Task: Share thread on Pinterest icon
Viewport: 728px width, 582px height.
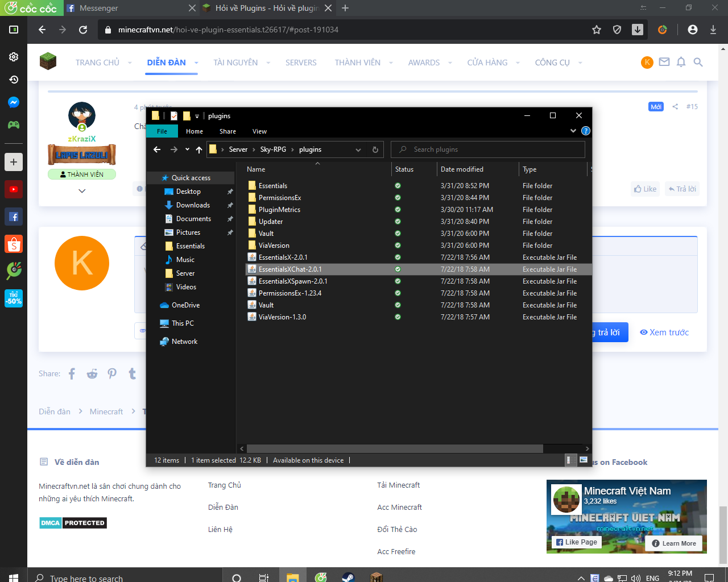Action: tap(112, 373)
